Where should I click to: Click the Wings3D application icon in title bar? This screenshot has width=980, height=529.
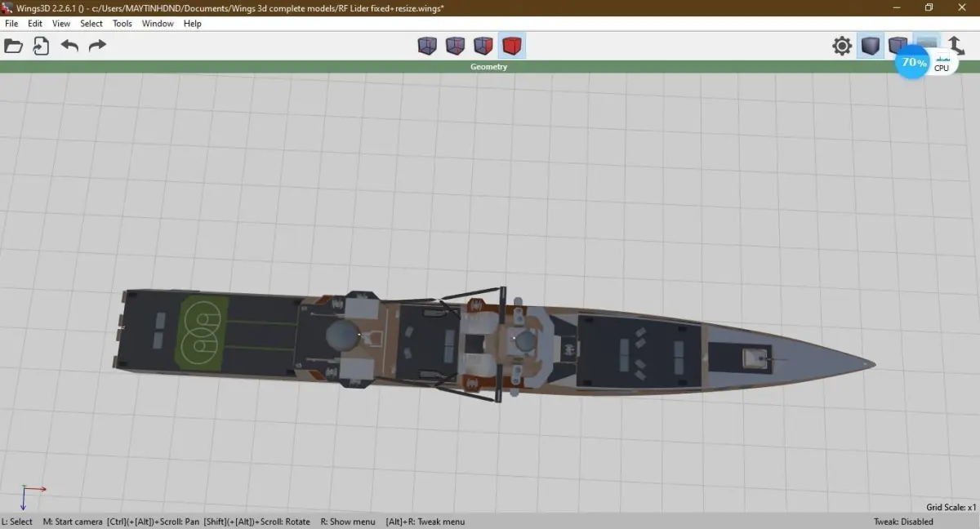tap(7, 7)
